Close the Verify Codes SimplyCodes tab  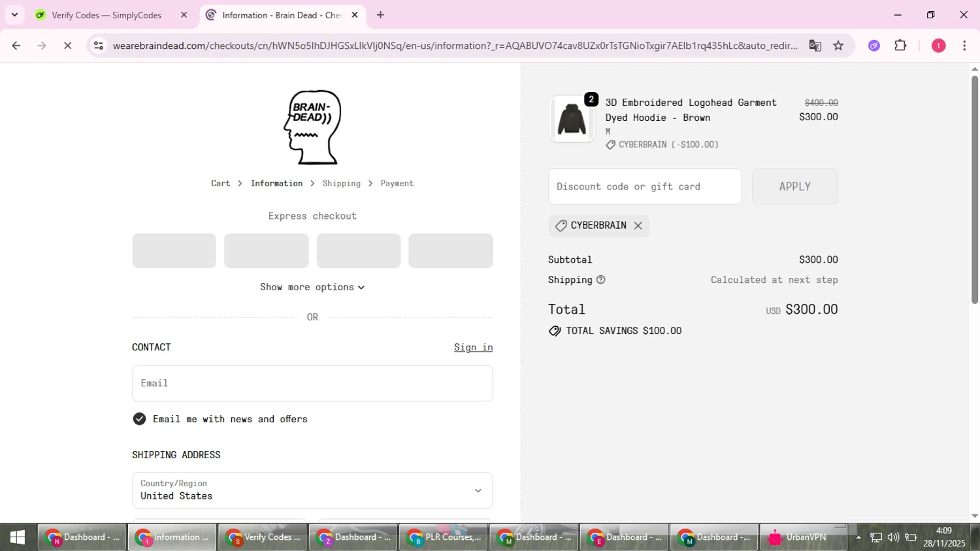coord(184,15)
